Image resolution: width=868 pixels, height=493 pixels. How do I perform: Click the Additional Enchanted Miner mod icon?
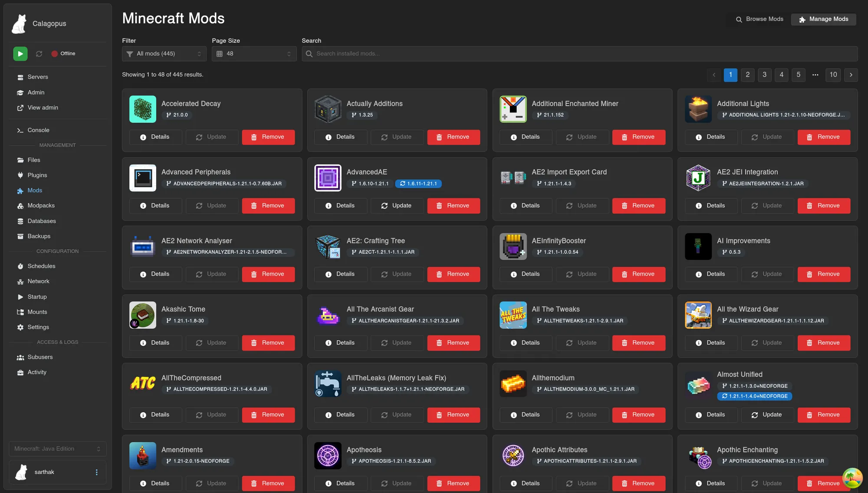(x=513, y=109)
